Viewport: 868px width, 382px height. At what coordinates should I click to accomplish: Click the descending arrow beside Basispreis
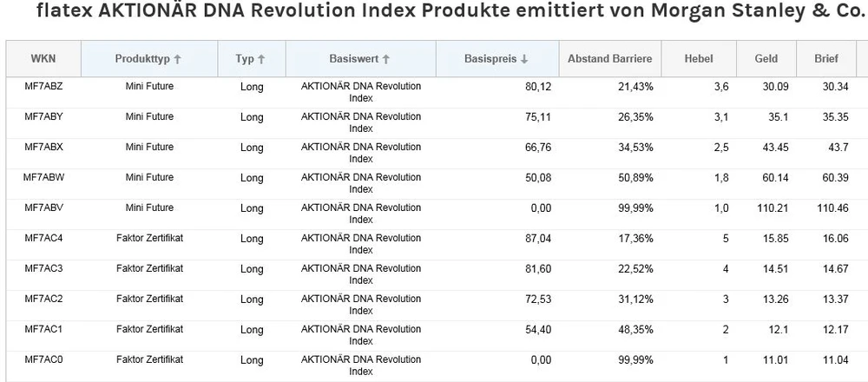pyautogui.click(x=524, y=59)
